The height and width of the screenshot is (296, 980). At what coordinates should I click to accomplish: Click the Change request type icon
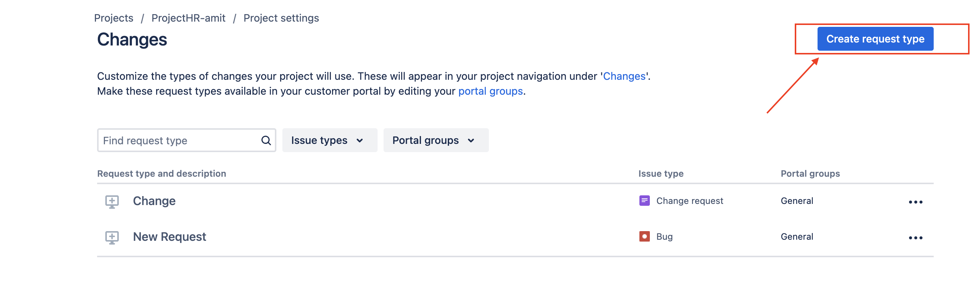pyautogui.click(x=112, y=201)
